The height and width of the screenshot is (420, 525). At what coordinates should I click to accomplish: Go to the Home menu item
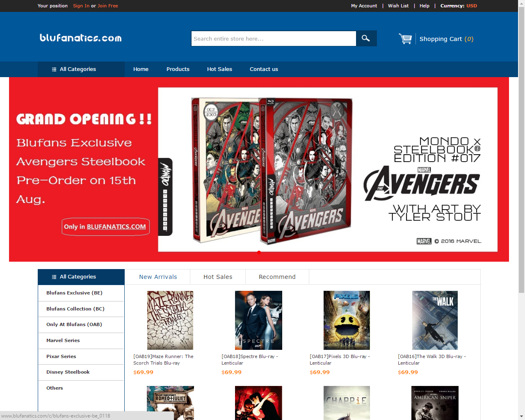coord(141,69)
